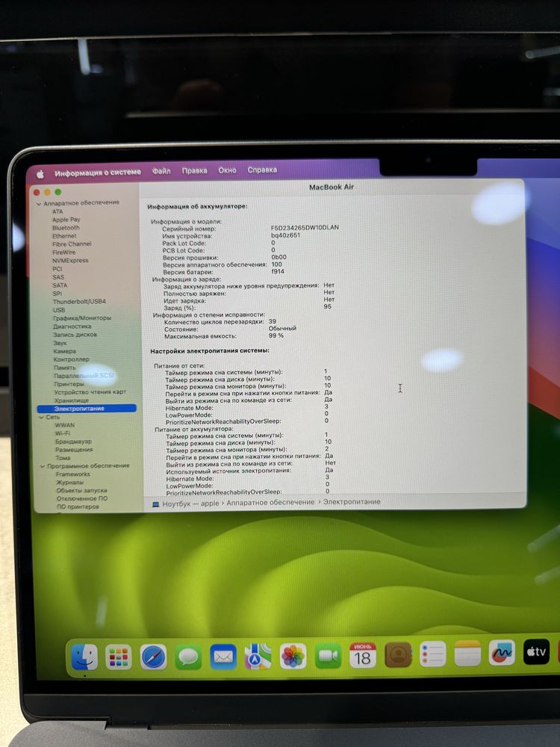Select Ethernet in the sidebar
Screen dimensions: 560x747
point(64,236)
